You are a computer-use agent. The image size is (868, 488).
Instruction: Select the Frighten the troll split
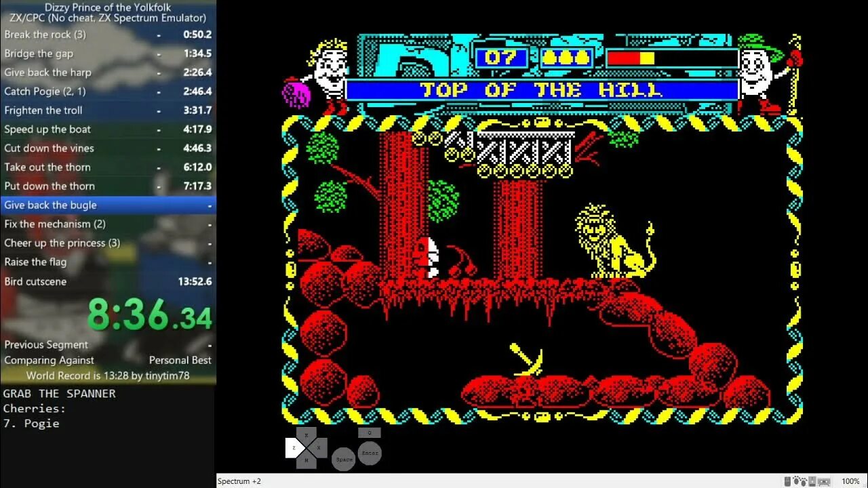[x=108, y=110]
